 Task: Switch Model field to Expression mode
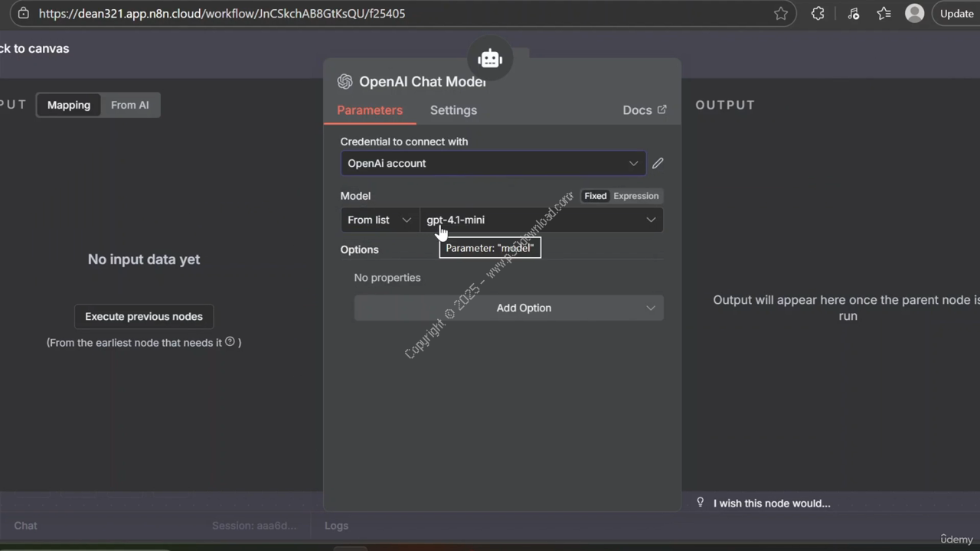tap(635, 196)
